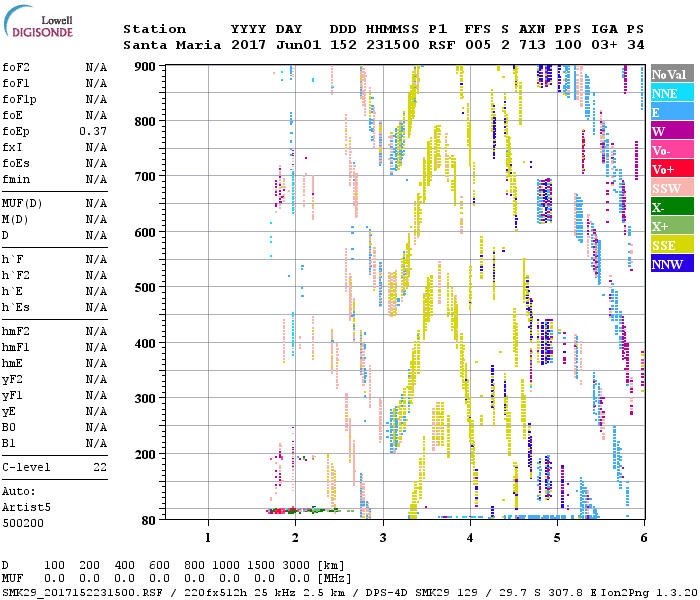Select the X+ light green legend swatch

[x=672, y=225]
